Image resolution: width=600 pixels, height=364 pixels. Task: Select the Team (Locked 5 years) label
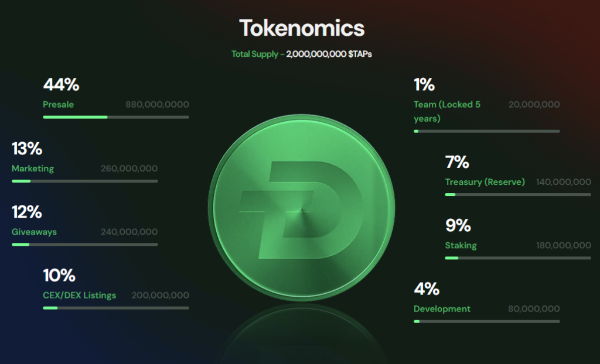point(447,111)
